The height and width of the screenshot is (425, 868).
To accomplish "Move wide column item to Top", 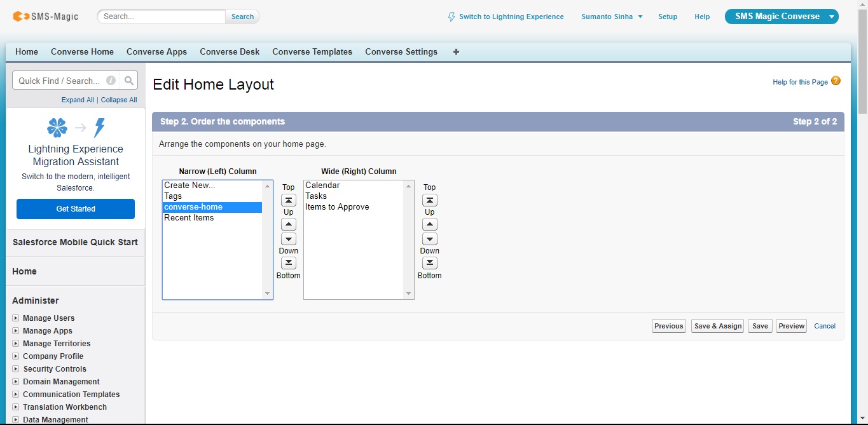I will pos(430,200).
